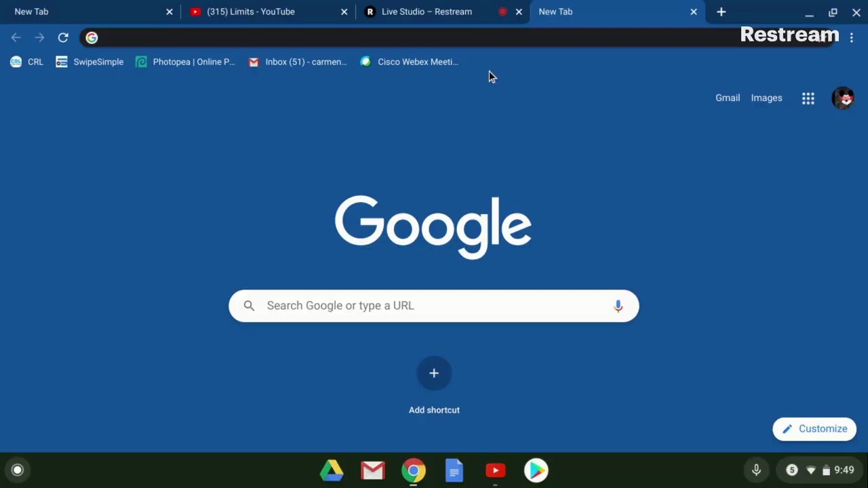Open Google Docs from the shelf
The height and width of the screenshot is (488, 868).
click(454, 470)
